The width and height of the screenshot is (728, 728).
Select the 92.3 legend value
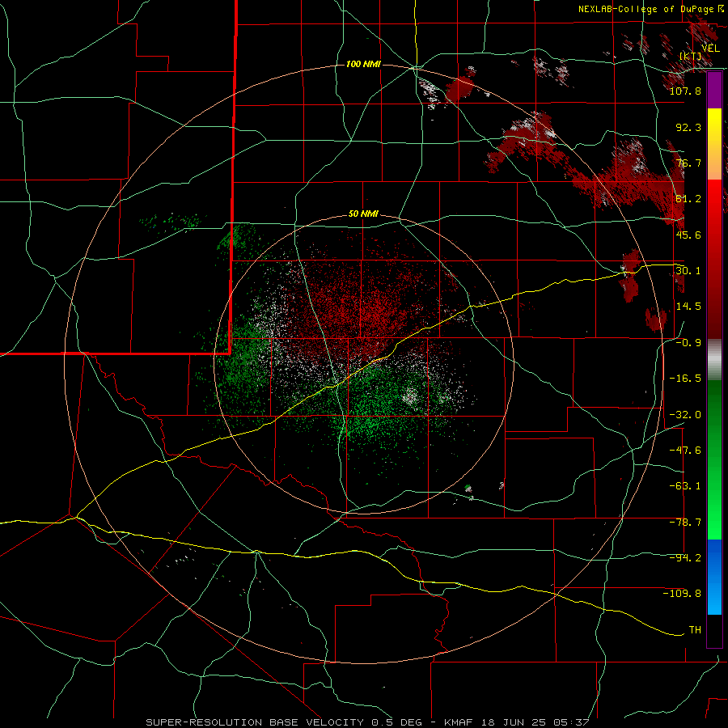coord(688,127)
